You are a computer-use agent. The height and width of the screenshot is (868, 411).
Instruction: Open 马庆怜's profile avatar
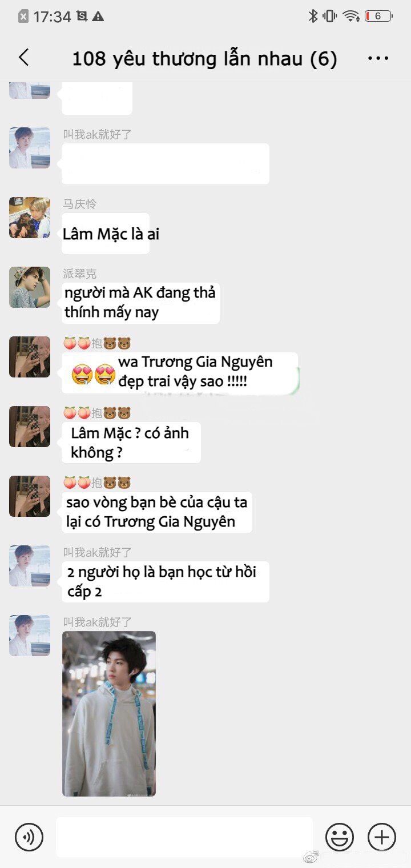(x=30, y=218)
